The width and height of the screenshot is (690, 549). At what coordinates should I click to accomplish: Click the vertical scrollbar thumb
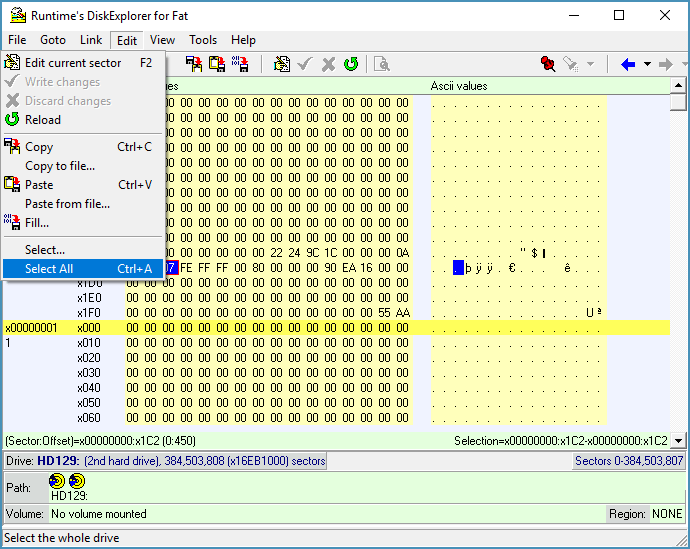click(x=679, y=102)
